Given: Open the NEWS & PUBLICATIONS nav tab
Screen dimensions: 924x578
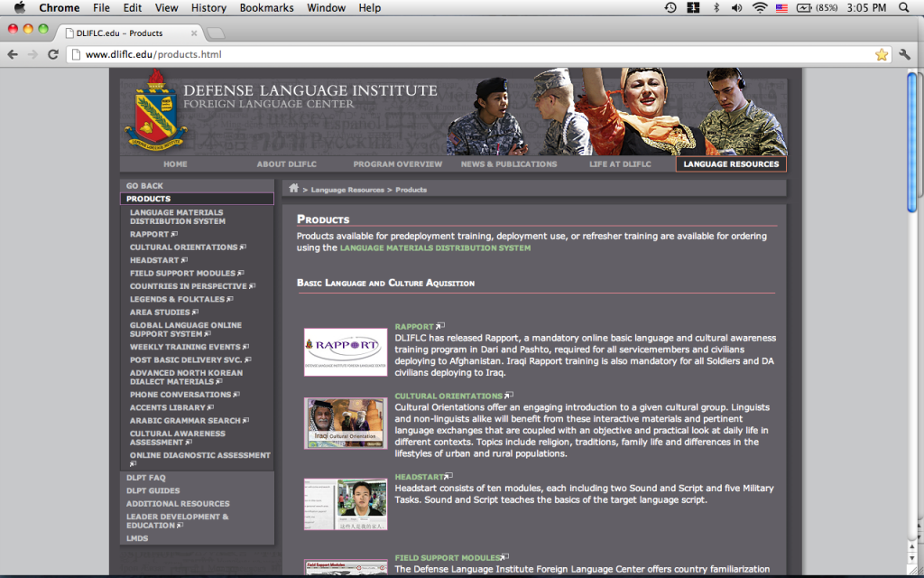Looking at the screenshot, I should [x=509, y=164].
